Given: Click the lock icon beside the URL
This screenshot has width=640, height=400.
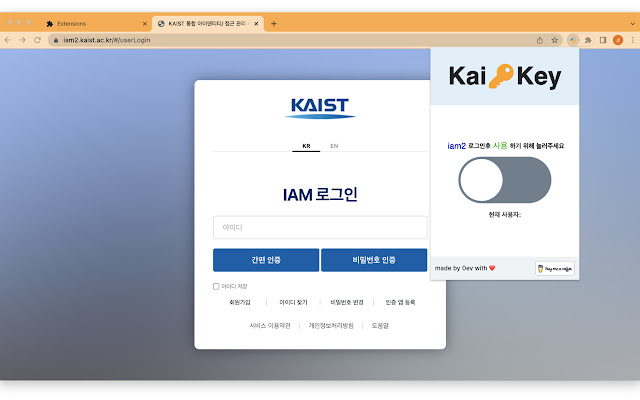Looking at the screenshot, I should pyautogui.click(x=56, y=40).
